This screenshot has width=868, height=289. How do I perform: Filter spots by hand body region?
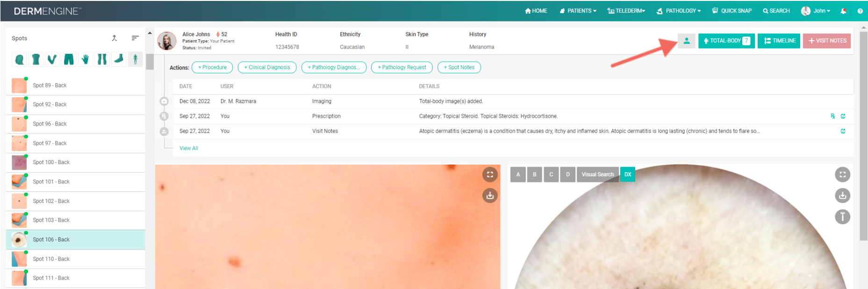86,59
